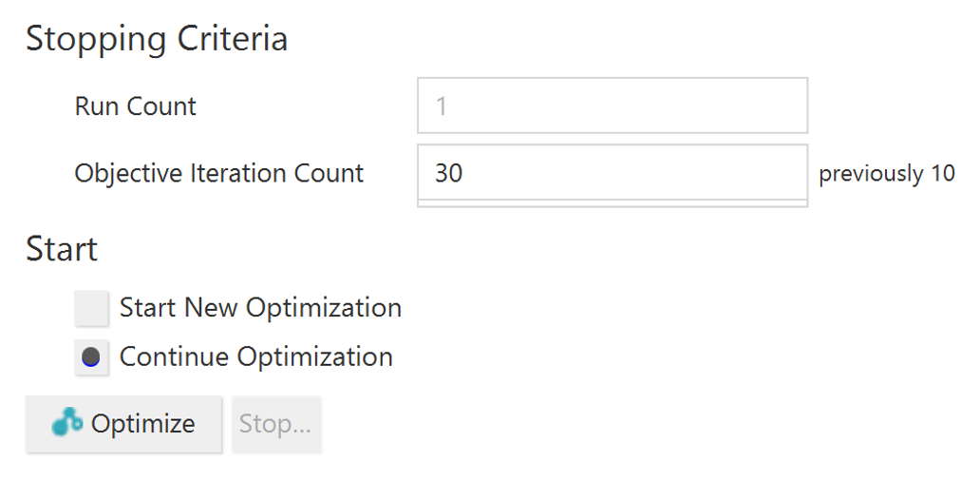Select the Start New Optimization radio button
This screenshot has height=480, width=980.
click(x=92, y=309)
